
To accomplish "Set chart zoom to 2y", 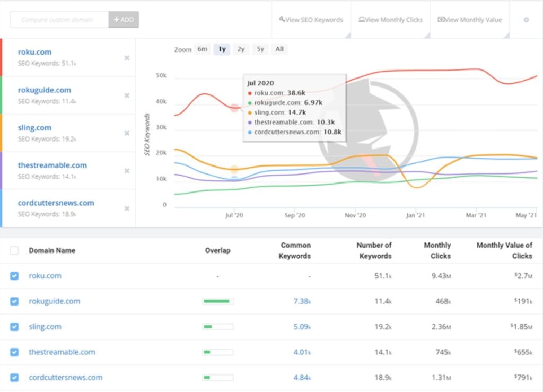I will pos(241,49).
